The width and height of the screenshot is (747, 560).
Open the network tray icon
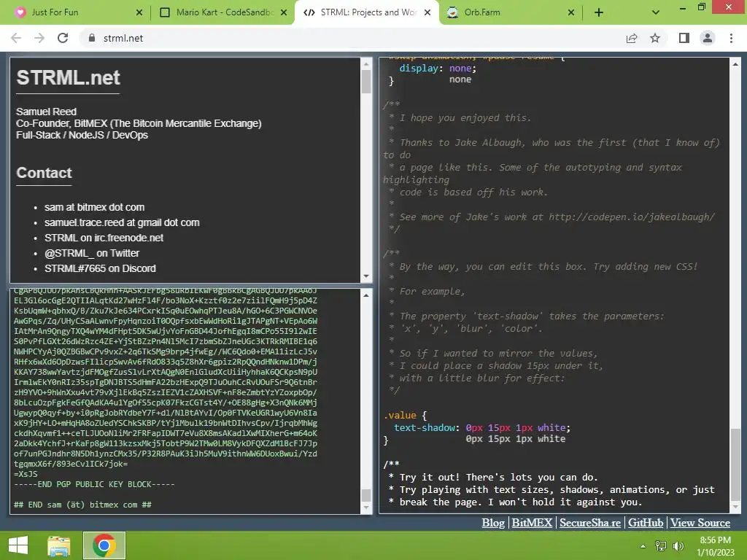click(660, 545)
